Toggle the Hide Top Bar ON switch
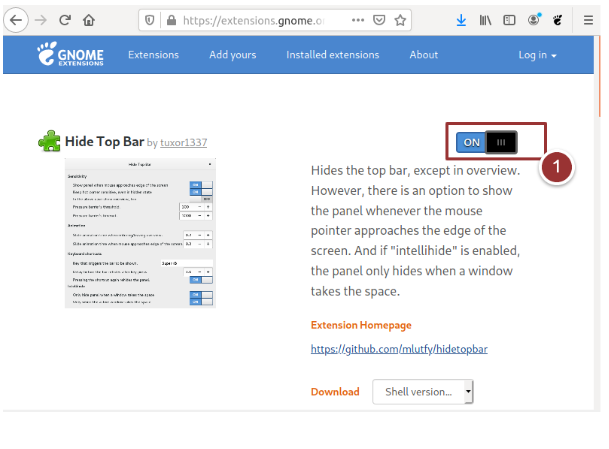The image size is (609, 449). pyautogui.click(x=486, y=142)
